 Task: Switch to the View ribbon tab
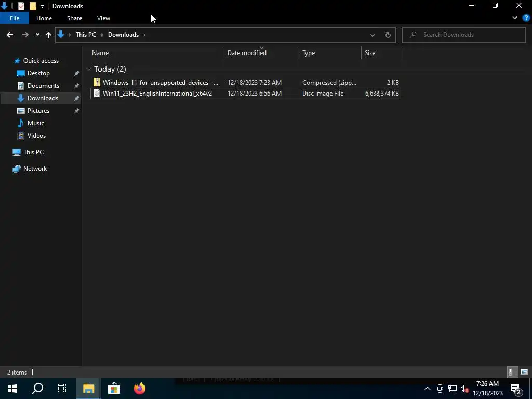point(103,18)
